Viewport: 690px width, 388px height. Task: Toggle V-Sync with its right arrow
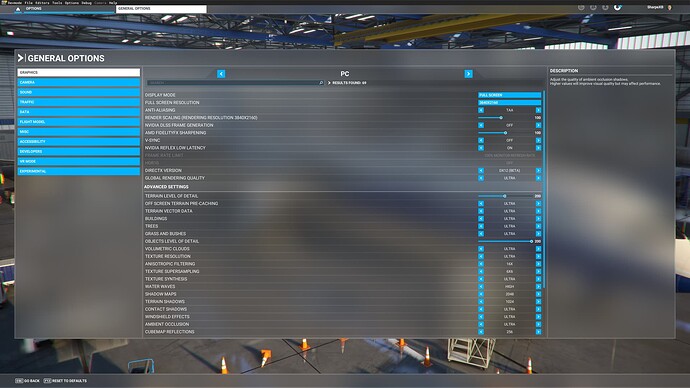click(538, 140)
